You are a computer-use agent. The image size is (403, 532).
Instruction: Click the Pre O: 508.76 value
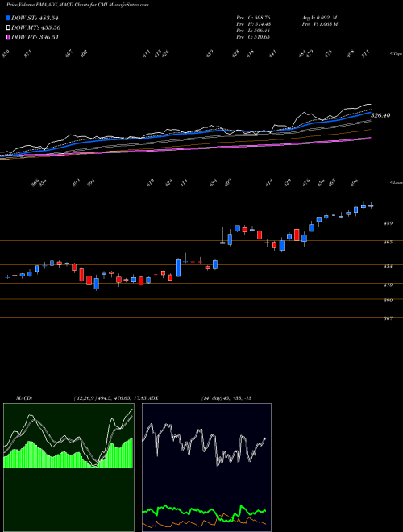(253, 18)
